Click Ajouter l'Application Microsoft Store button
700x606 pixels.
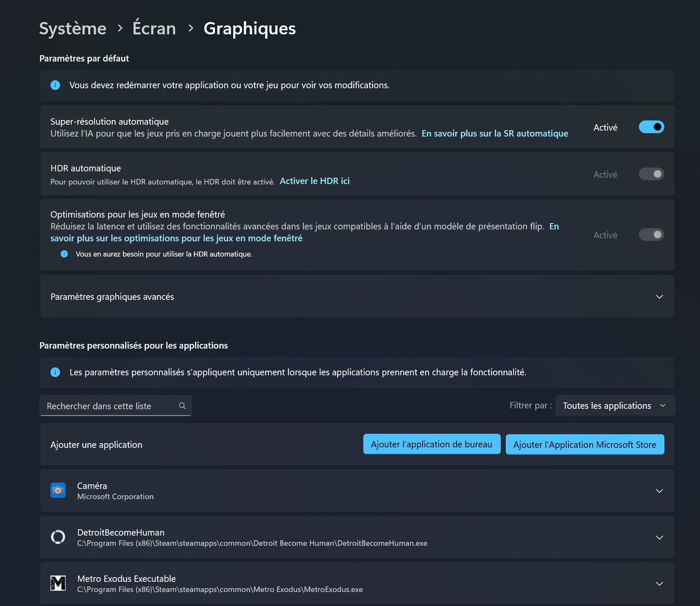tap(585, 444)
